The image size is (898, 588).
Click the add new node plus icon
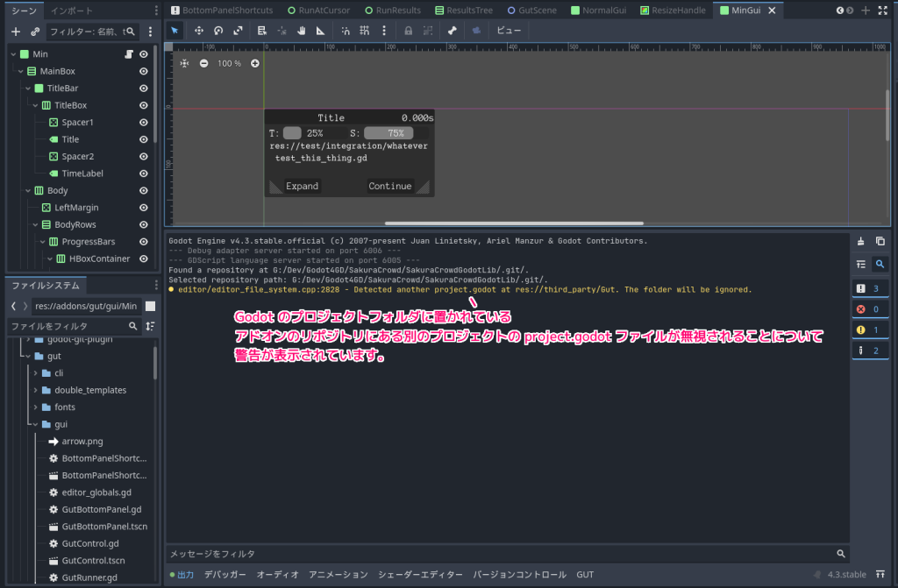(x=15, y=31)
